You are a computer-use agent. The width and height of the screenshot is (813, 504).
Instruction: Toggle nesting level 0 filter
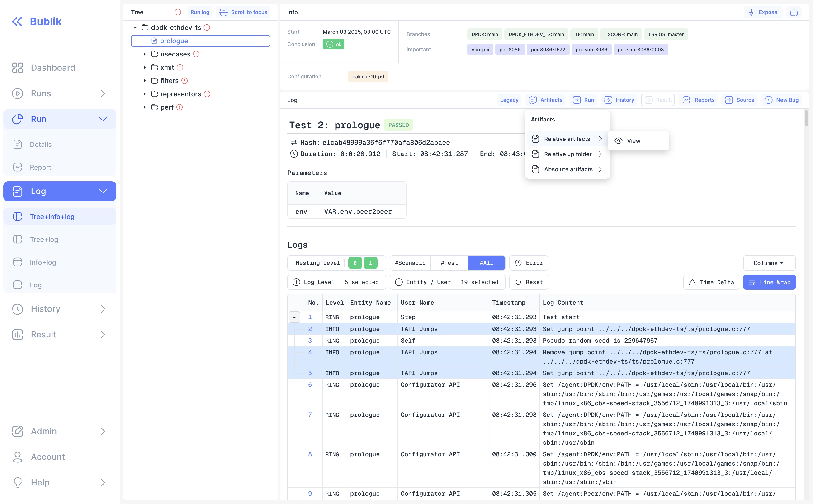(355, 263)
